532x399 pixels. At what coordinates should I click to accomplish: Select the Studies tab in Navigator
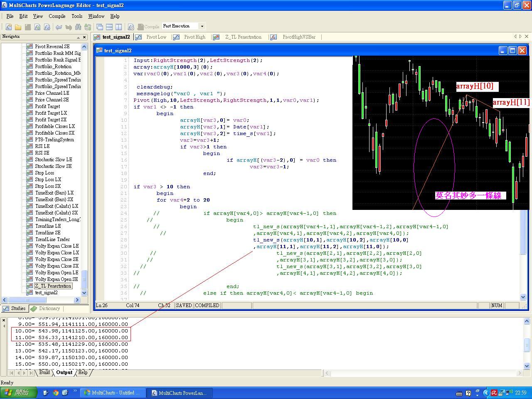tap(15, 308)
